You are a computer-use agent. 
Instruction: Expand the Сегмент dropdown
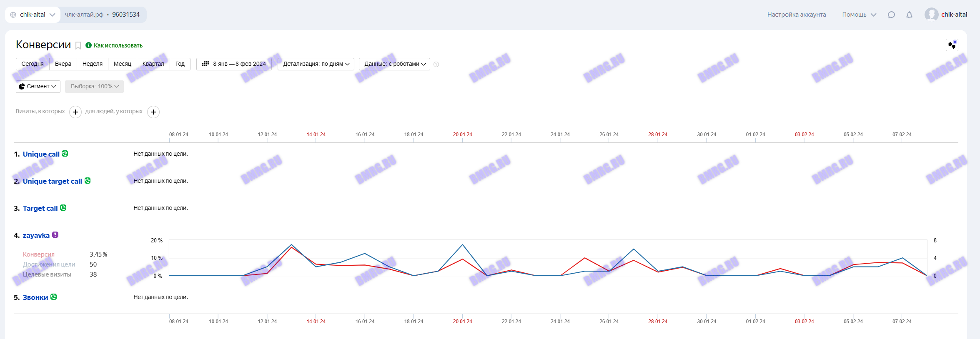point(38,87)
